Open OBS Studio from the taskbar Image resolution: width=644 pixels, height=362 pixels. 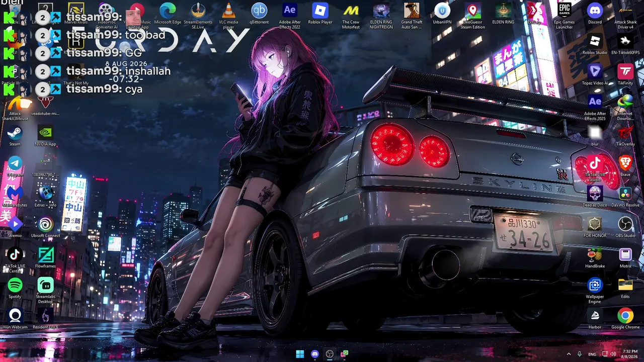pos(330,354)
